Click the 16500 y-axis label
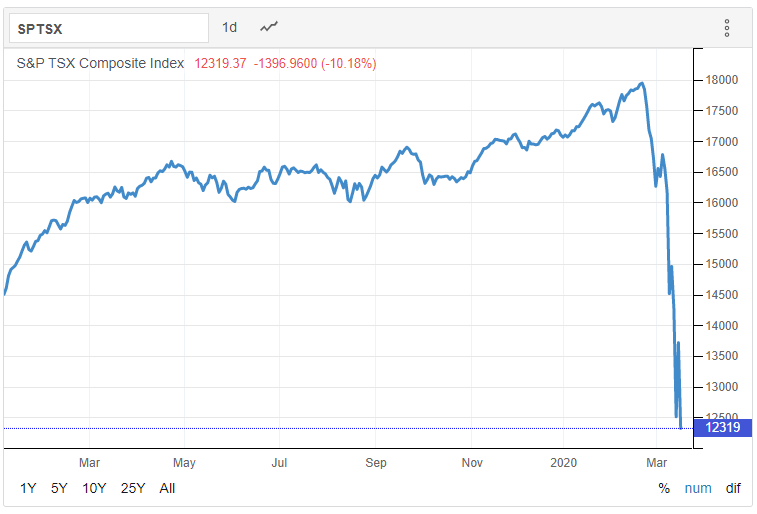757x514 pixels. 722,172
